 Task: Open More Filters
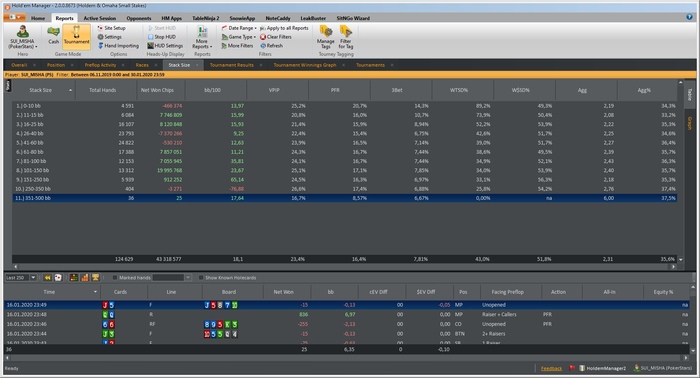click(x=238, y=46)
